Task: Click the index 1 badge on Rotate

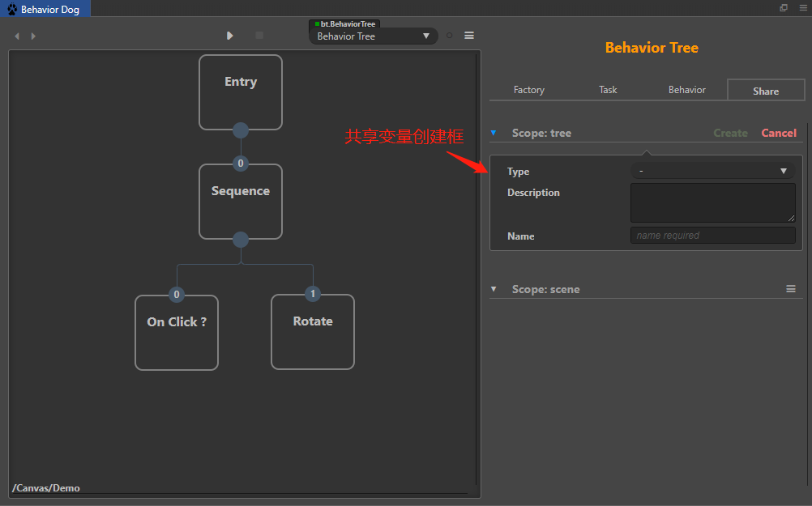Action: [x=312, y=293]
